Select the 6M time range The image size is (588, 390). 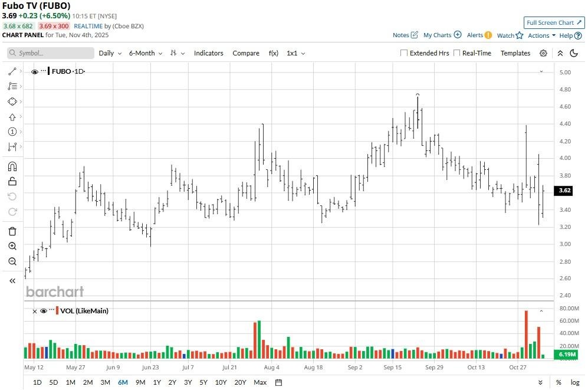point(123,382)
